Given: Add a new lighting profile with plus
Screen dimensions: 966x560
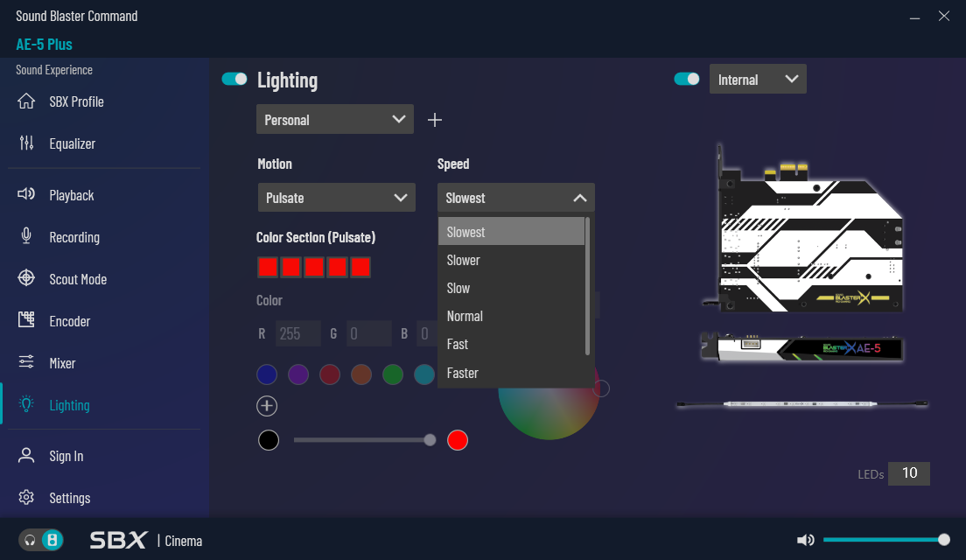Looking at the screenshot, I should [435, 120].
